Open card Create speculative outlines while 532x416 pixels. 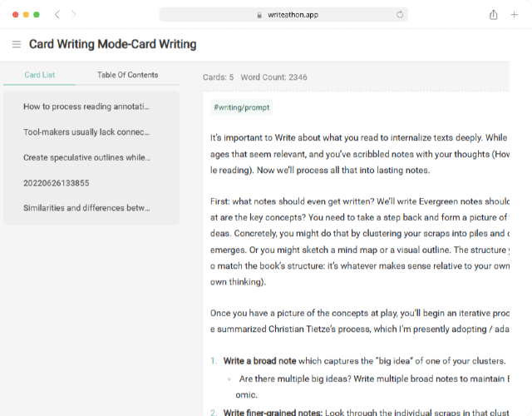[86, 157]
